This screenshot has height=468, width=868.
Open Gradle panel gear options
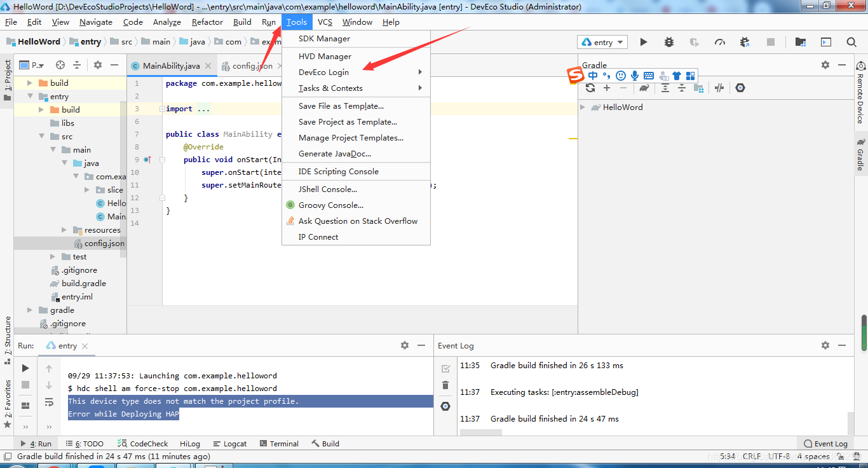[825, 65]
